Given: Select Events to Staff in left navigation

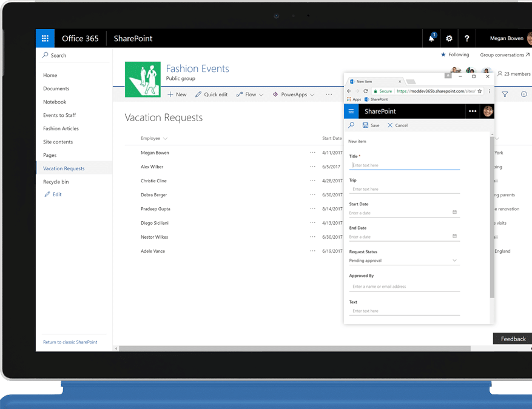Looking at the screenshot, I should (59, 115).
